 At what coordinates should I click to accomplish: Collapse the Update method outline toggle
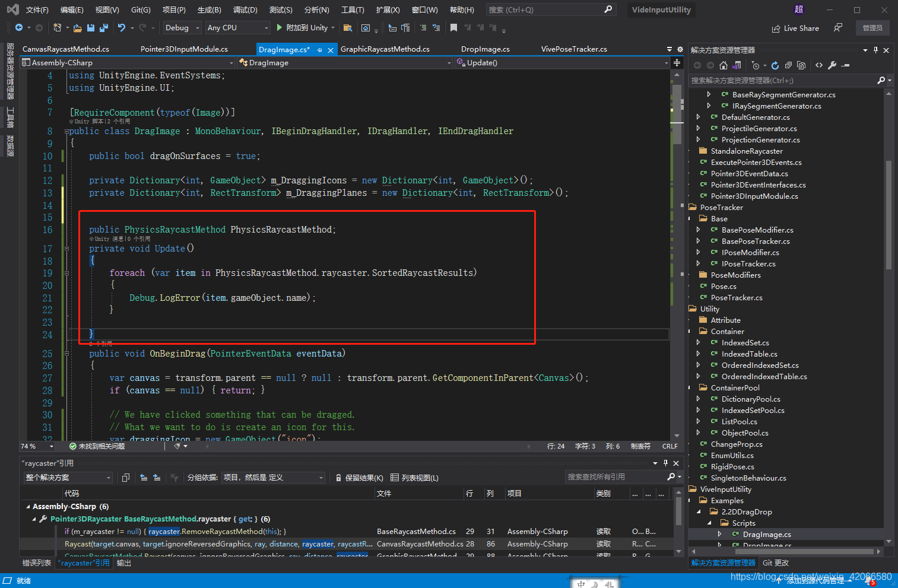[x=67, y=249]
